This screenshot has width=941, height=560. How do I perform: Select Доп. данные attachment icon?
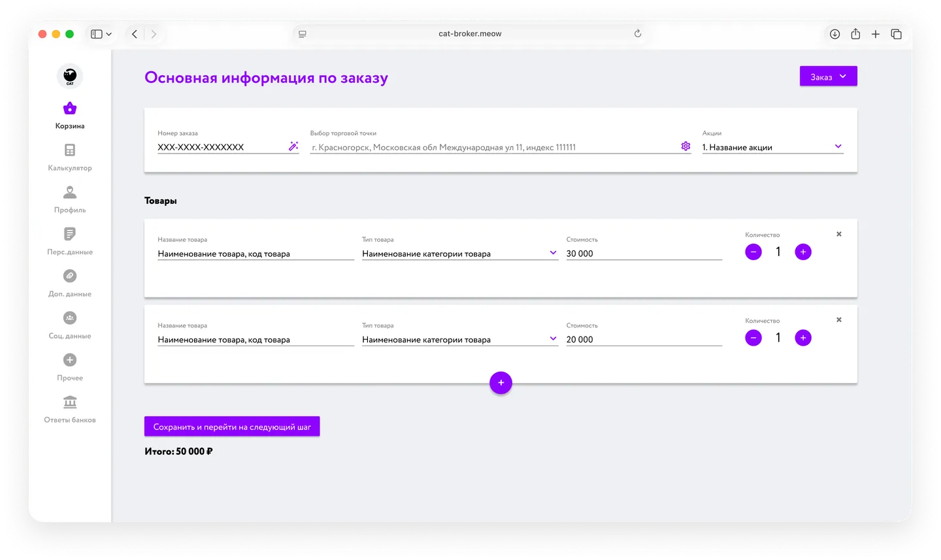(70, 276)
